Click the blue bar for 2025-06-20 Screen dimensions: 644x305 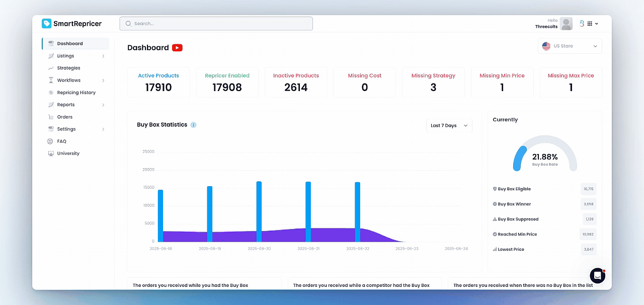(259, 211)
